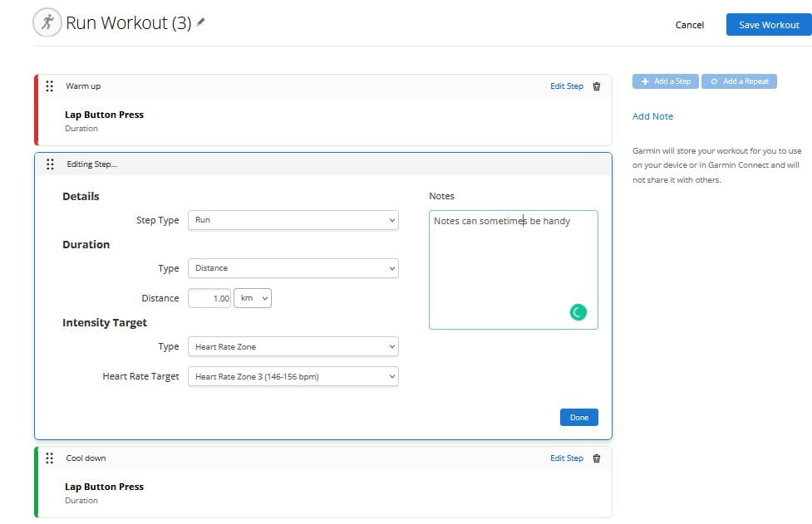Image resolution: width=812 pixels, height=524 pixels.
Task: Open the Add Note link
Action: [652, 116]
